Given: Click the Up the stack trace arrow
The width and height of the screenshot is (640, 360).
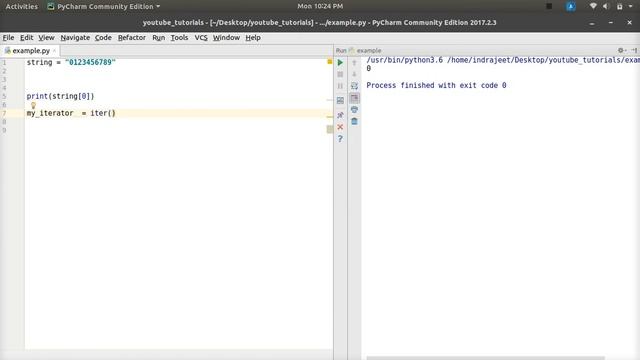Looking at the screenshot, I should click(354, 63).
